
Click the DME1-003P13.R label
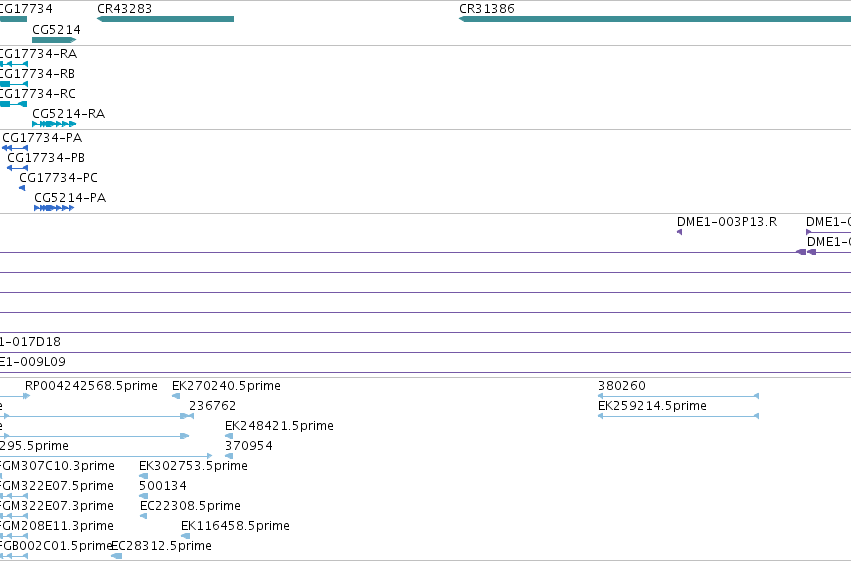coord(727,222)
